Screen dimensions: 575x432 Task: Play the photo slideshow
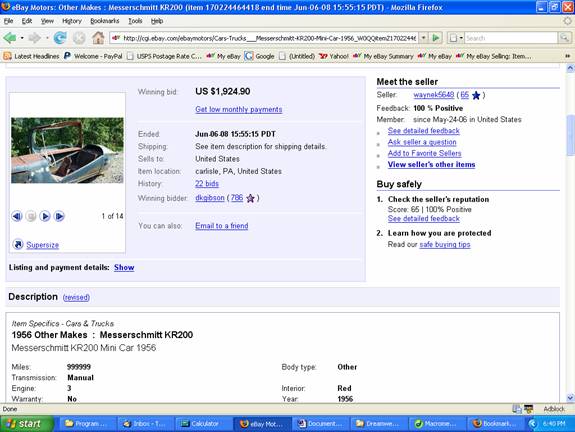(45, 216)
